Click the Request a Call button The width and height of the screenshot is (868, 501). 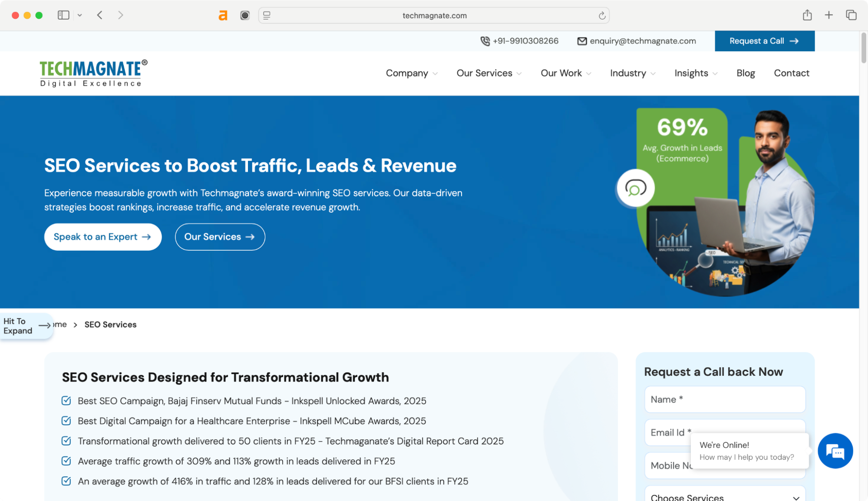click(764, 41)
